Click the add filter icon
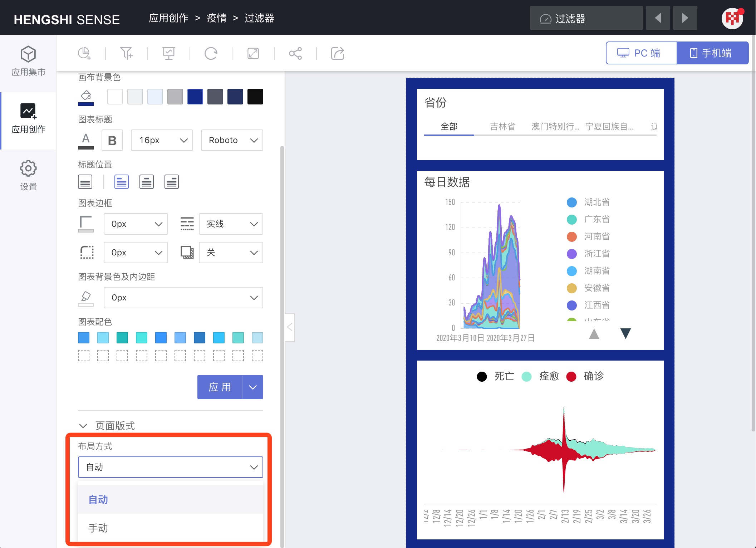 (x=127, y=54)
